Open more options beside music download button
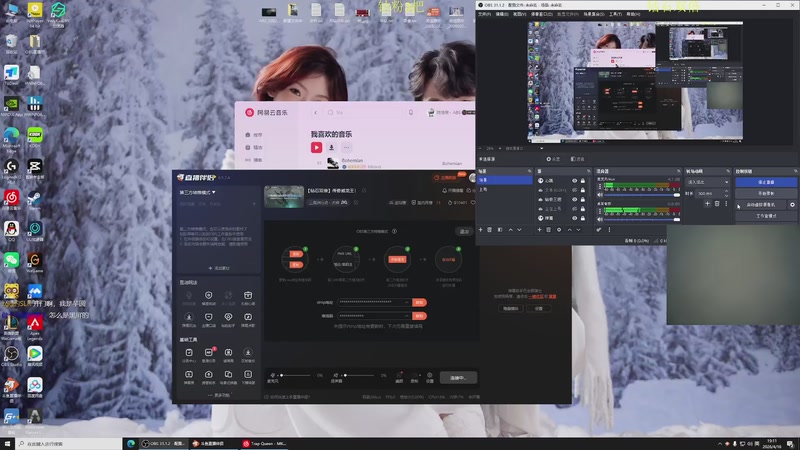 (x=346, y=147)
